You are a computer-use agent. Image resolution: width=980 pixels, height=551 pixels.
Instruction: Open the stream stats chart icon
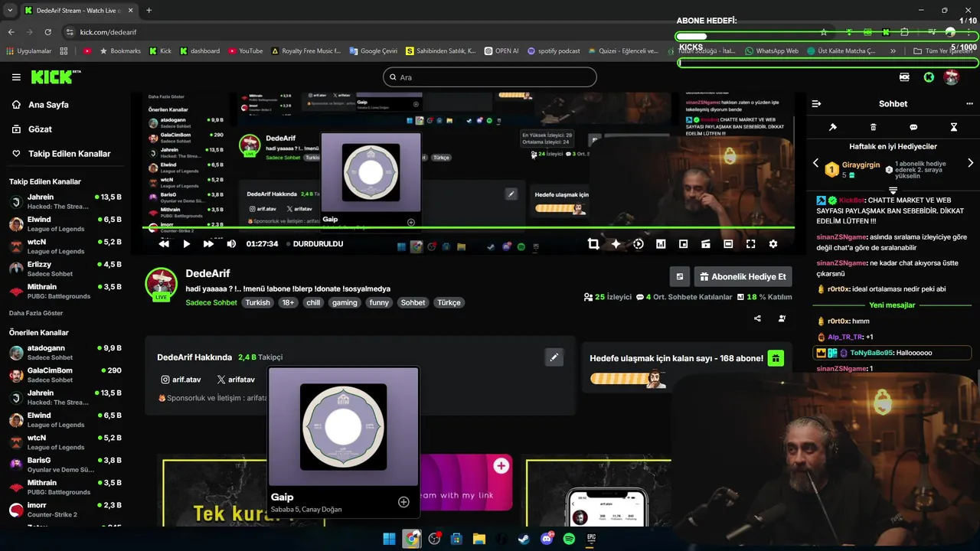[661, 244]
